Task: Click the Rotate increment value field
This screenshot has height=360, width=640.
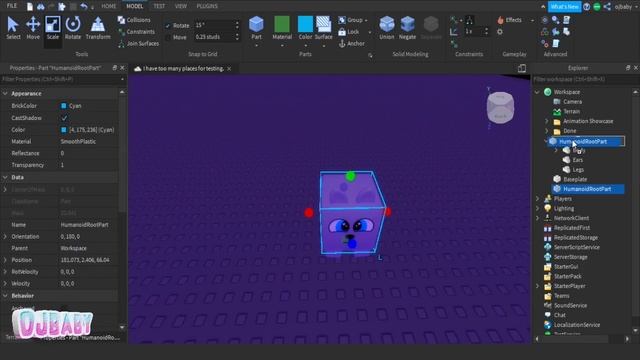Action: 214,25
